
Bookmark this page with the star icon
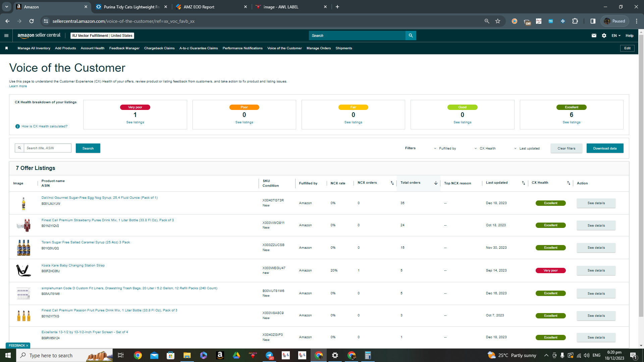[x=498, y=21]
